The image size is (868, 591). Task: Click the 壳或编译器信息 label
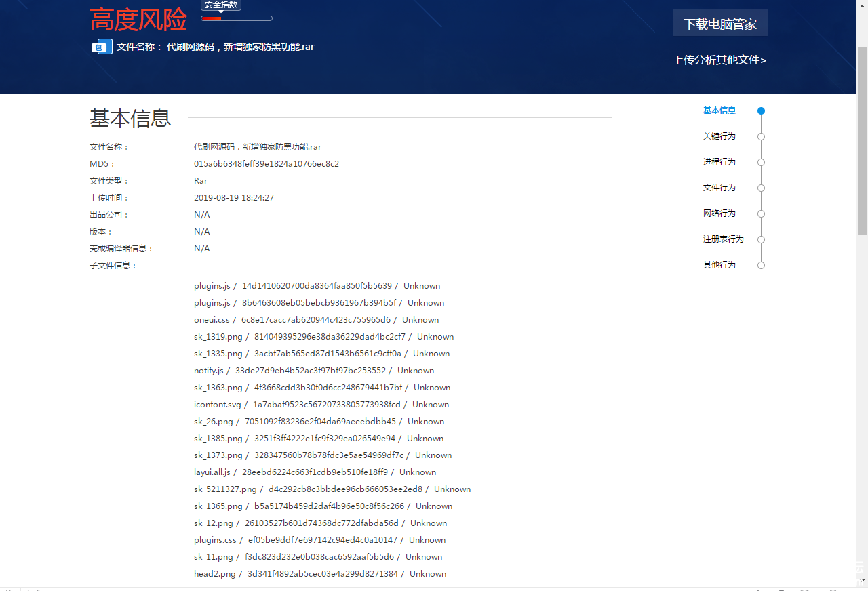121,249
